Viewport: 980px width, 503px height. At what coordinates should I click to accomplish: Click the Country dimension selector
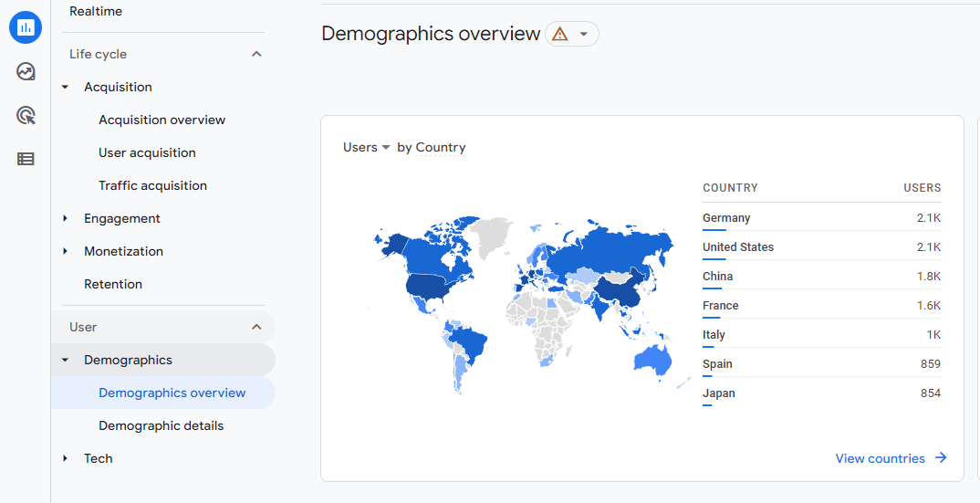pos(441,148)
